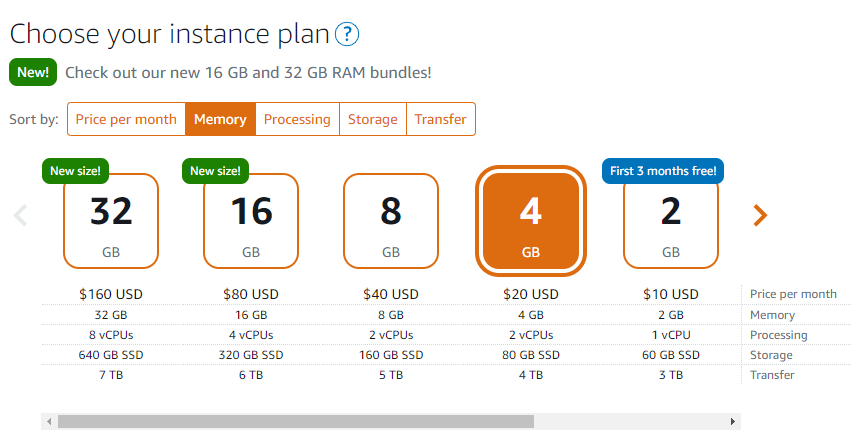Click the horizontal scrollbar thumb
The height and width of the screenshot is (448, 851).
coord(296,421)
